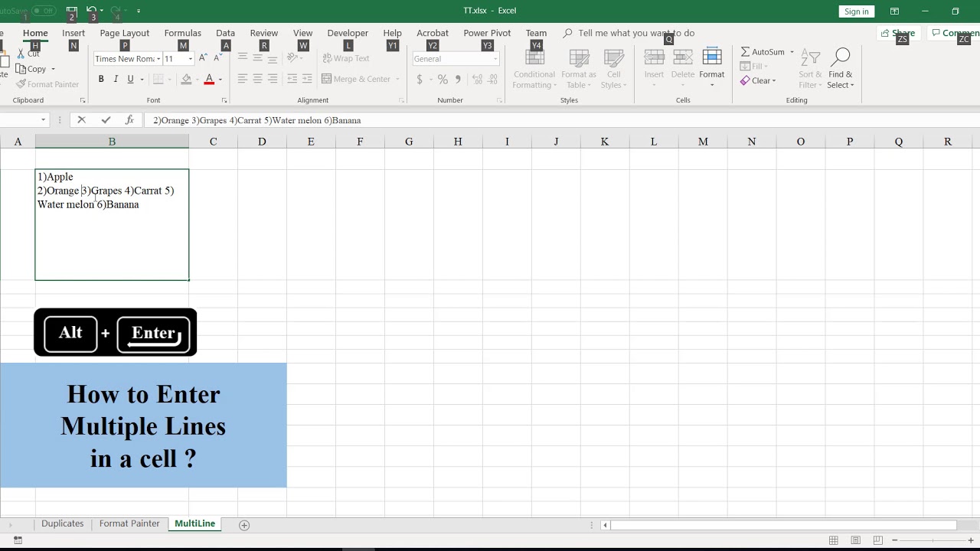Screen dimensions: 980x551
Task: Toggle Wrap Text option
Action: [346, 58]
